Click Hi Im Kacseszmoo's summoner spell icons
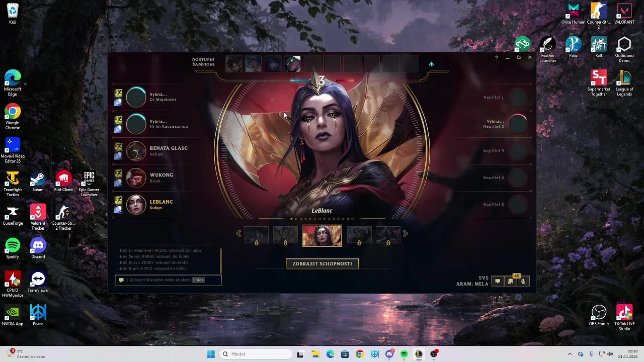644x362 pixels. click(118, 124)
